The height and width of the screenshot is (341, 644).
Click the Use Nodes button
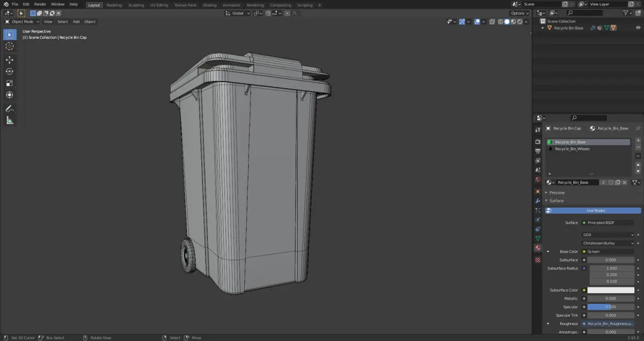click(596, 211)
